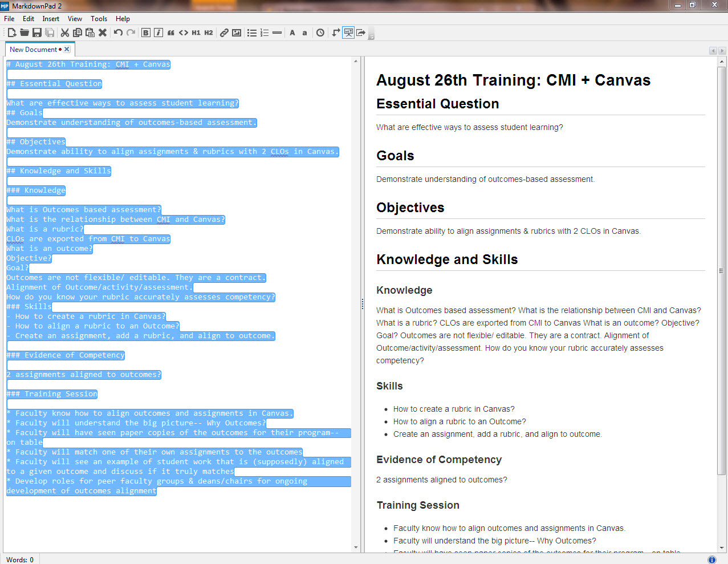
Task: Save the document with the floppy disk icon
Action: [36, 33]
